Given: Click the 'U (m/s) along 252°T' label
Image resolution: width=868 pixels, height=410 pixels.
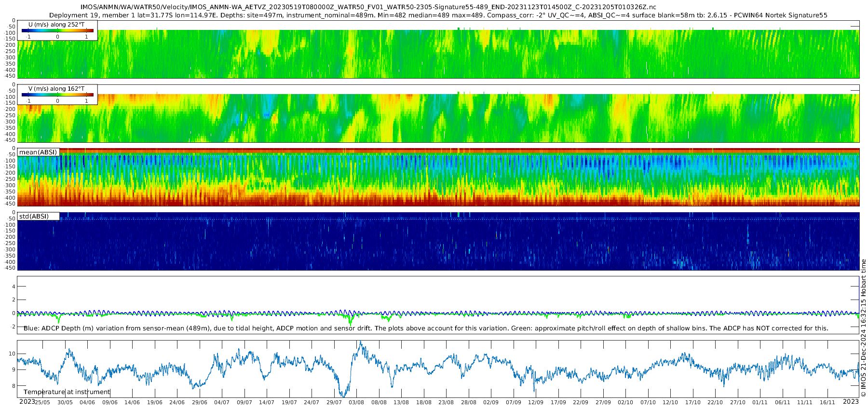Looking at the screenshot, I should [x=57, y=24].
